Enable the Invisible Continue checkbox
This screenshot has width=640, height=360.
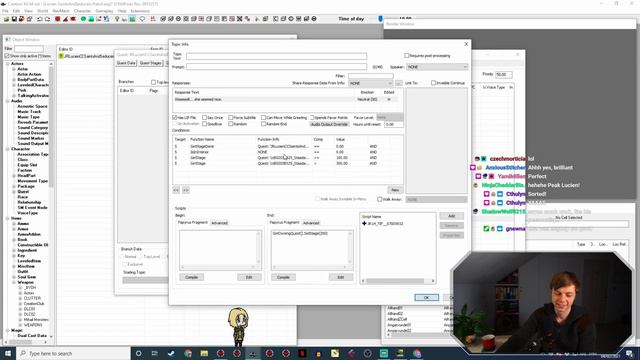pyautogui.click(x=433, y=83)
